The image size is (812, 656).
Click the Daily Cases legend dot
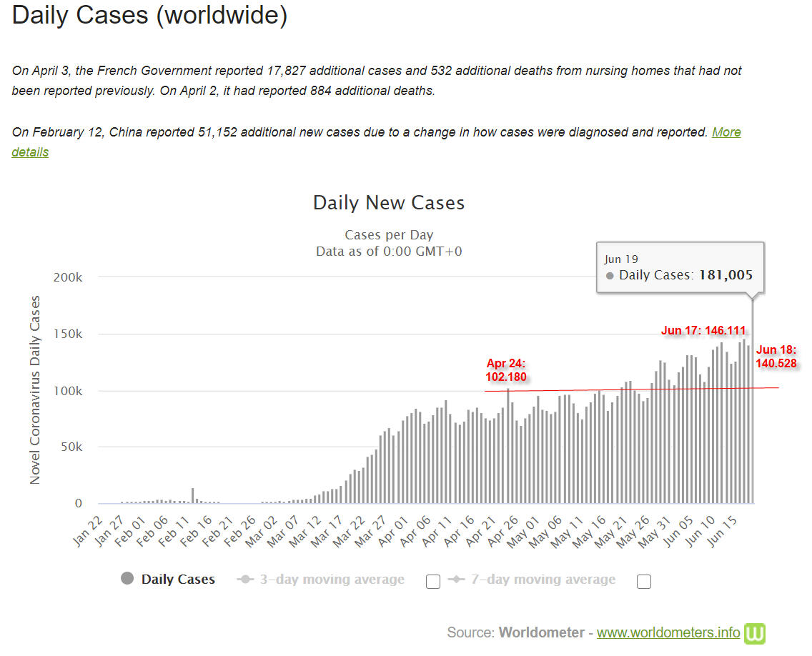pos(127,578)
